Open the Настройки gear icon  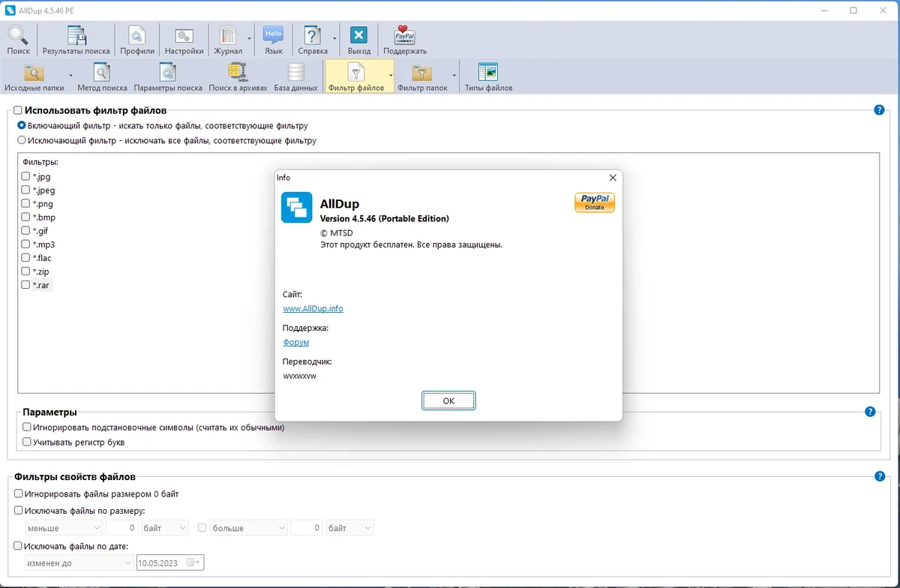tap(184, 40)
